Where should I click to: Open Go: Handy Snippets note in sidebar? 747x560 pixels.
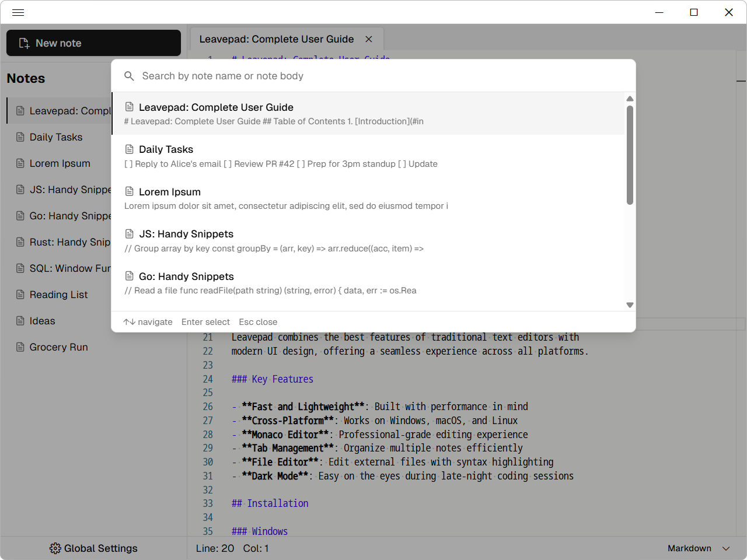click(58, 216)
